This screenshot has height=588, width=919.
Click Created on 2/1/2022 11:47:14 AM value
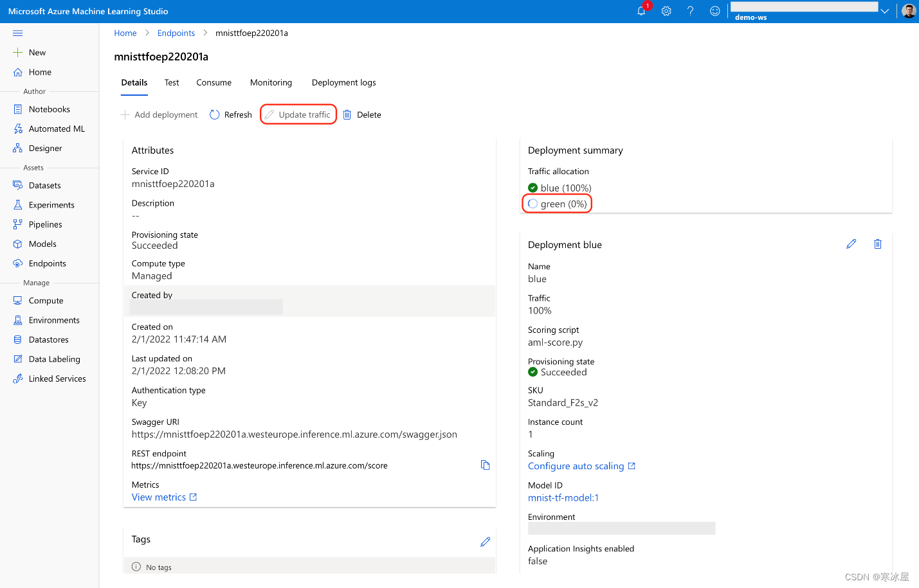point(179,339)
